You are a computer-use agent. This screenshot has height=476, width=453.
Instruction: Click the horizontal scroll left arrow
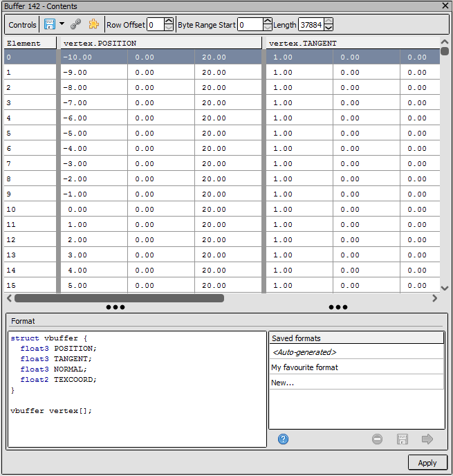click(x=10, y=298)
